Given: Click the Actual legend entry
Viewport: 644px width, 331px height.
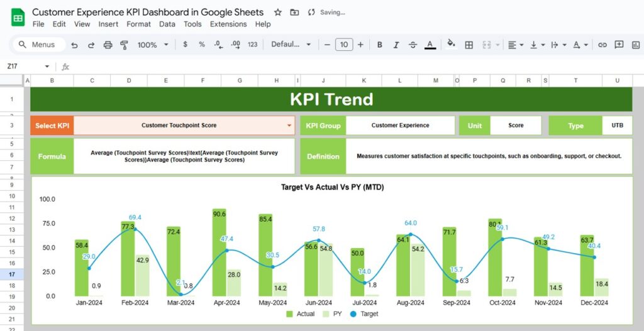Looking at the screenshot, I should 300,314.
